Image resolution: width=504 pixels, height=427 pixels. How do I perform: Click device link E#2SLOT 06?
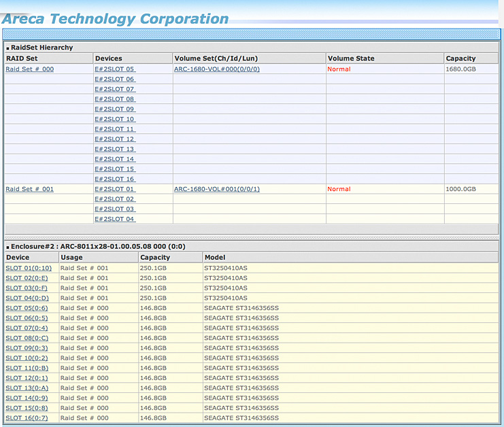[115, 79]
